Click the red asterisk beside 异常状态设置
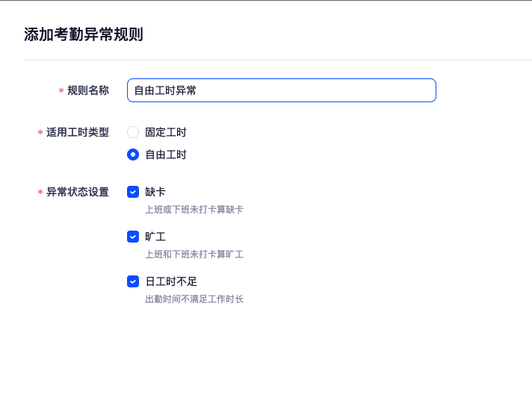Viewport: 532px width, 406px height. [40, 193]
